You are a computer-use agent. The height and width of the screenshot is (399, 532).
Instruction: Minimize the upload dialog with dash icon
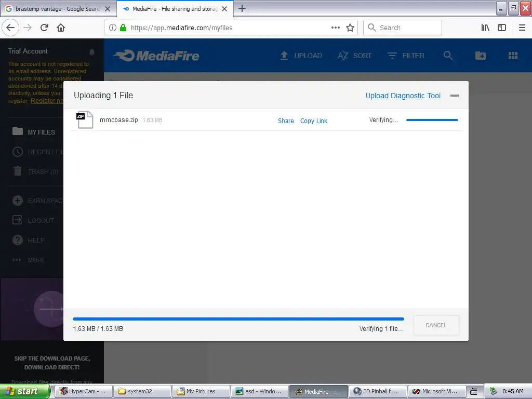(x=454, y=96)
